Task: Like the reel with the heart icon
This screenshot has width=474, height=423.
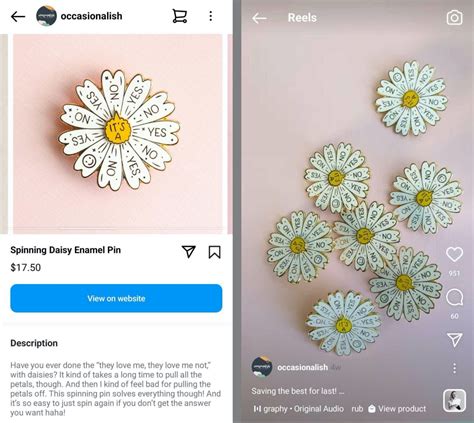Action: [454, 255]
